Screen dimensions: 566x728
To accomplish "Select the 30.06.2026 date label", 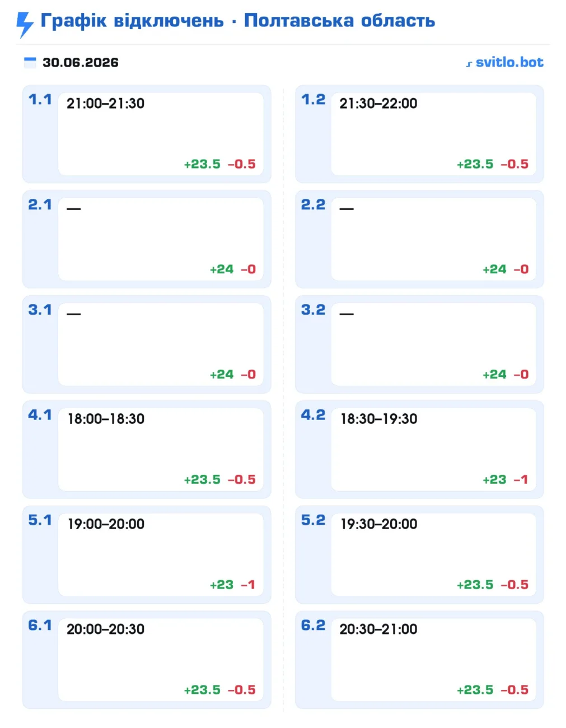I will tap(81, 62).
